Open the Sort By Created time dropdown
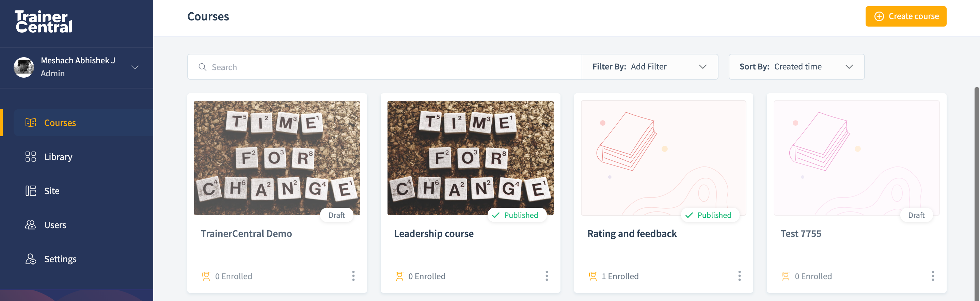The width and height of the screenshot is (980, 301). coord(796,67)
